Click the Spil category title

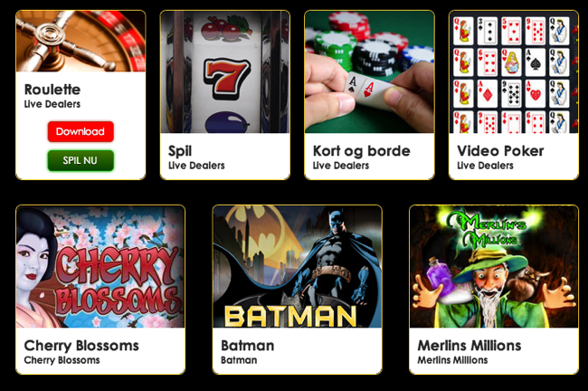180,151
